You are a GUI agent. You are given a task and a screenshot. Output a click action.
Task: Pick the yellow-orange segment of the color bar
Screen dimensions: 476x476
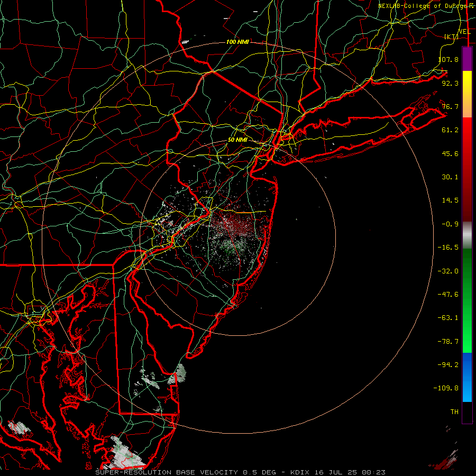(x=467, y=94)
